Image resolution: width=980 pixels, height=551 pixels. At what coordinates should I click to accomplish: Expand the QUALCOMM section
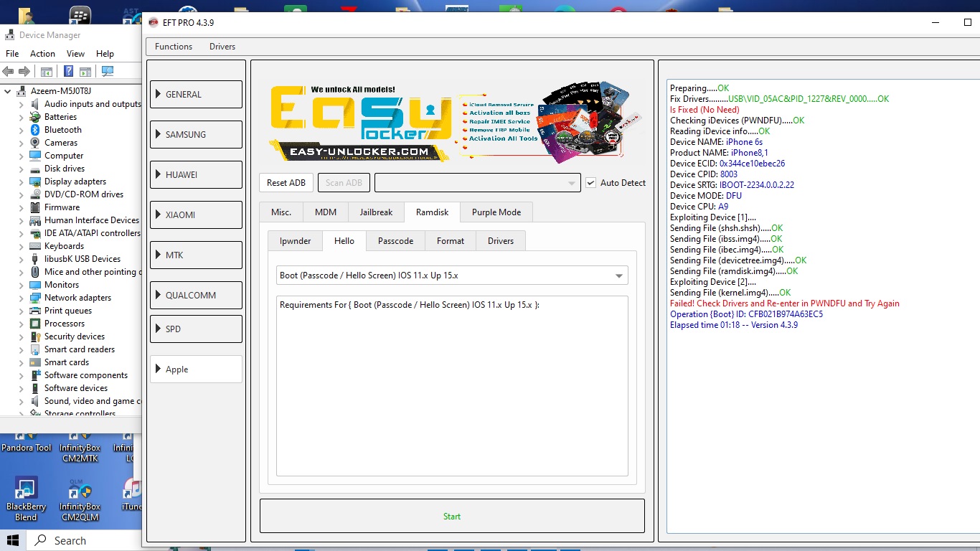click(196, 295)
